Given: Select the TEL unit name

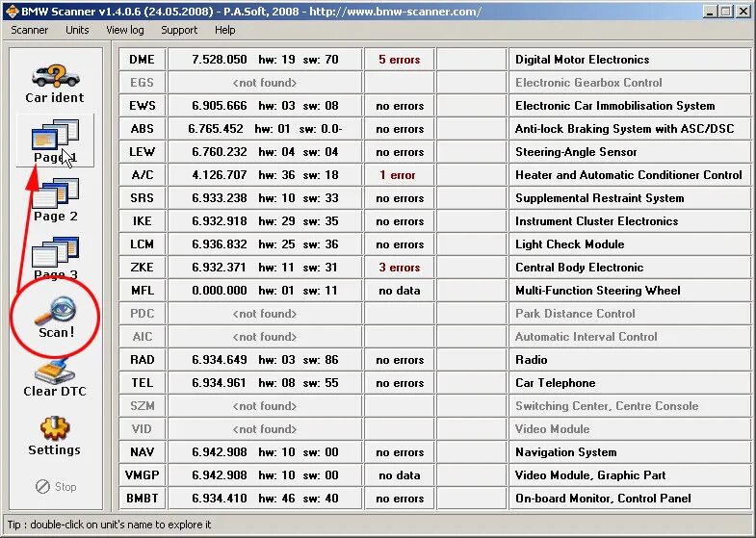Looking at the screenshot, I should tap(143, 383).
